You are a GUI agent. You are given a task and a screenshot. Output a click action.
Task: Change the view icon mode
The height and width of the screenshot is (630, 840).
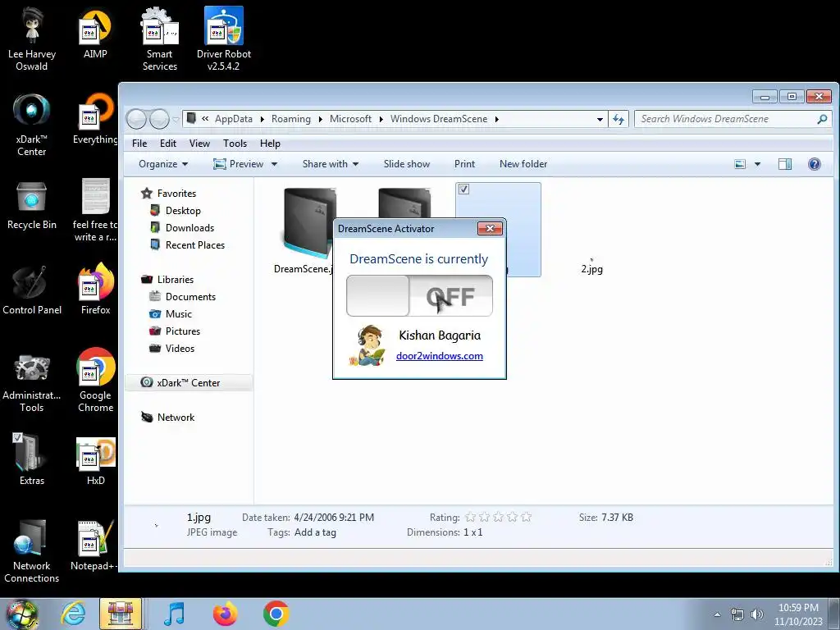(740, 164)
